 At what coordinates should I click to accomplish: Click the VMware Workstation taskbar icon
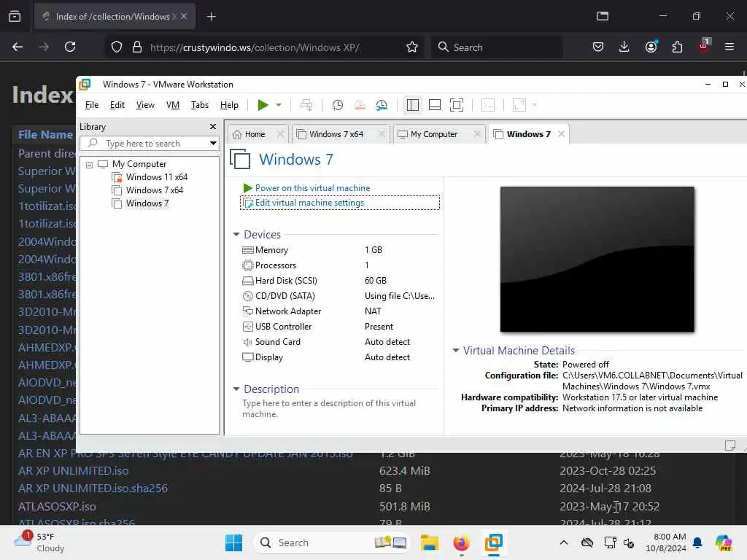pos(494,542)
